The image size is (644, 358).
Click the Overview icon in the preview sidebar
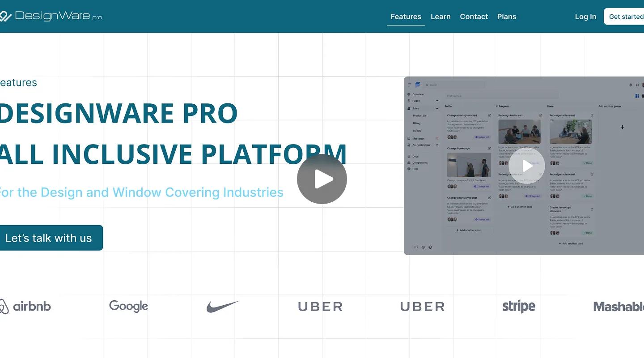409,94
